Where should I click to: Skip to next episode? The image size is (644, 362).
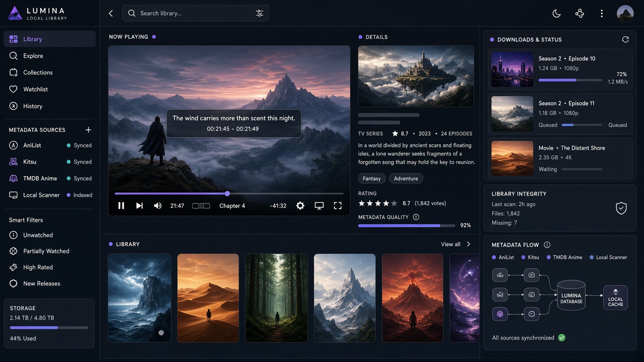tap(139, 206)
